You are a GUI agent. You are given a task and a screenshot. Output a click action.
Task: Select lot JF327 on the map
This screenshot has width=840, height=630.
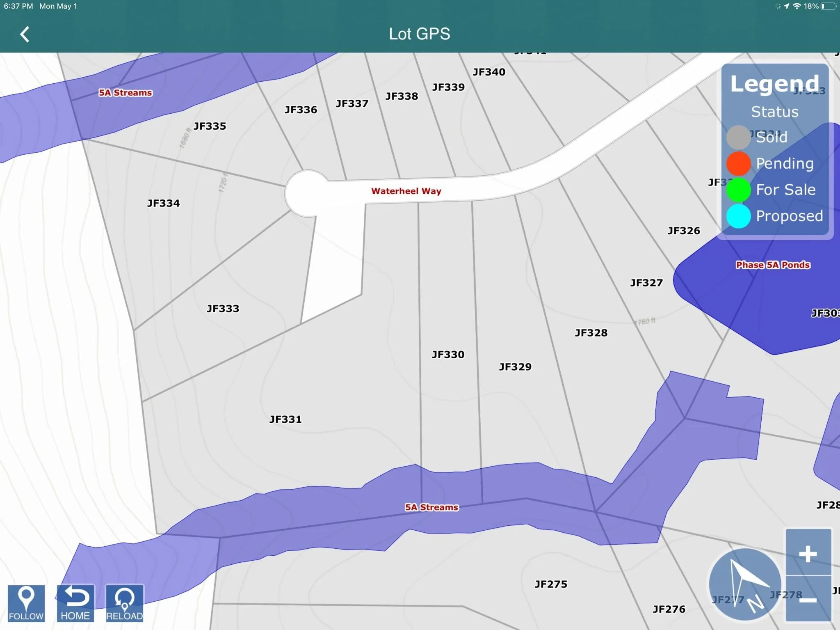646,282
